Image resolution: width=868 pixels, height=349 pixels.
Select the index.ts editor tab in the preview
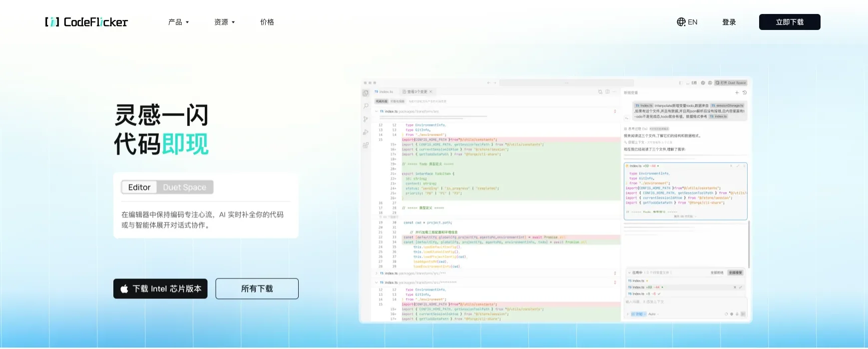[384, 92]
